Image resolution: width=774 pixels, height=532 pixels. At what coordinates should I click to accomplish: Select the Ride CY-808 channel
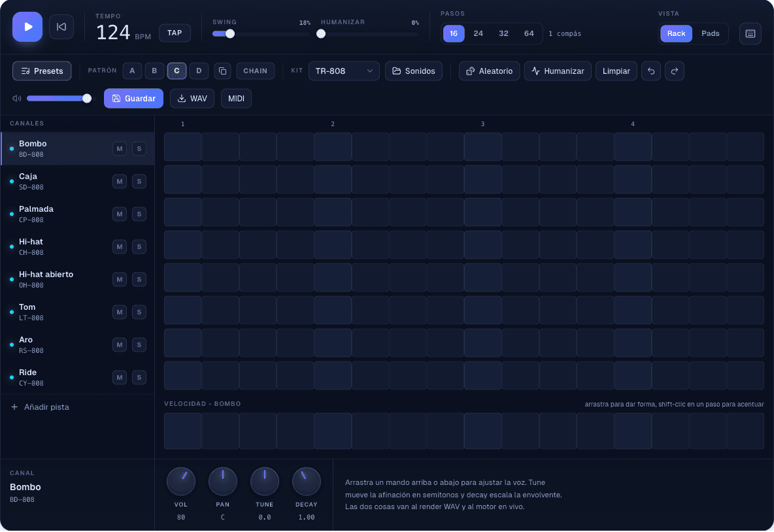(78, 378)
